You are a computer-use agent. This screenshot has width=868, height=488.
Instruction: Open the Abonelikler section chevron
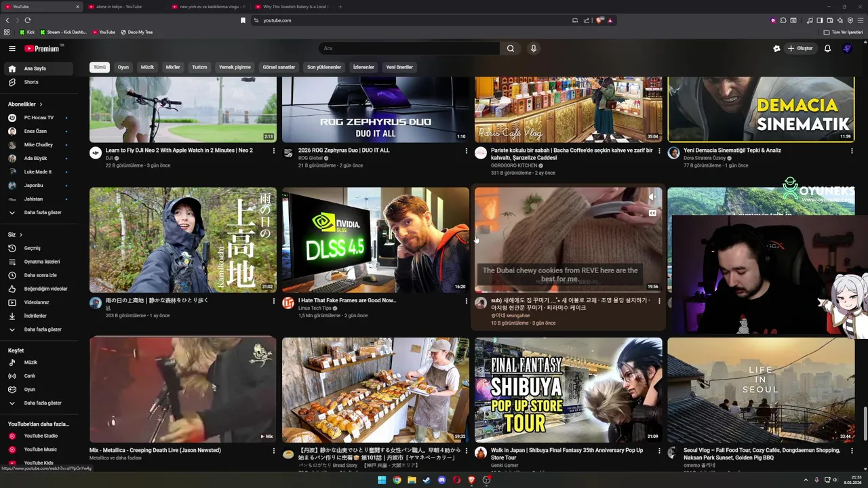coord(41,104)
